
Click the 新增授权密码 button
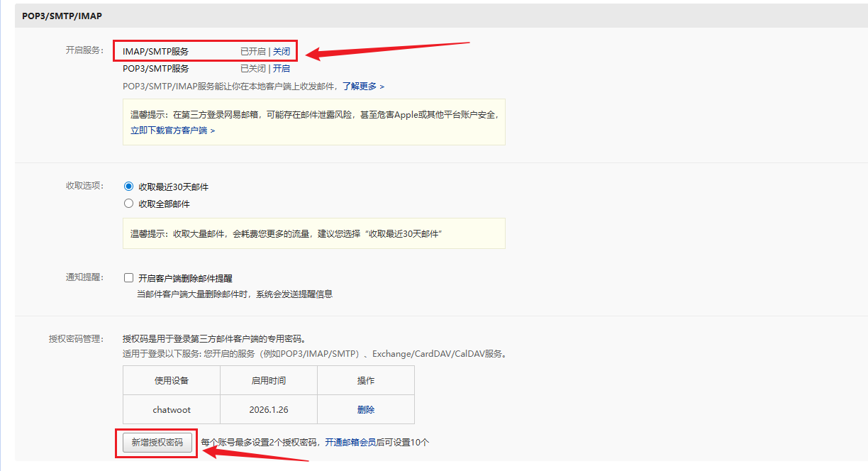[x=157, y=443]
